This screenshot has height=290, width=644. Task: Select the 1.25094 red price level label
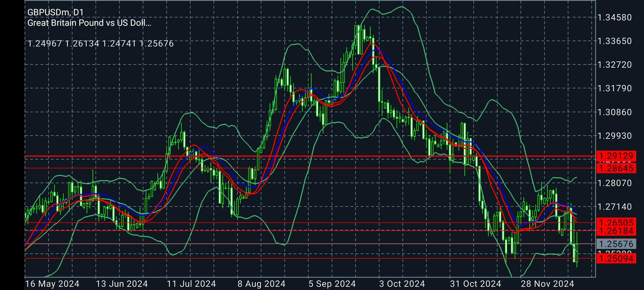pyautogui.click(x=616, y=259)
